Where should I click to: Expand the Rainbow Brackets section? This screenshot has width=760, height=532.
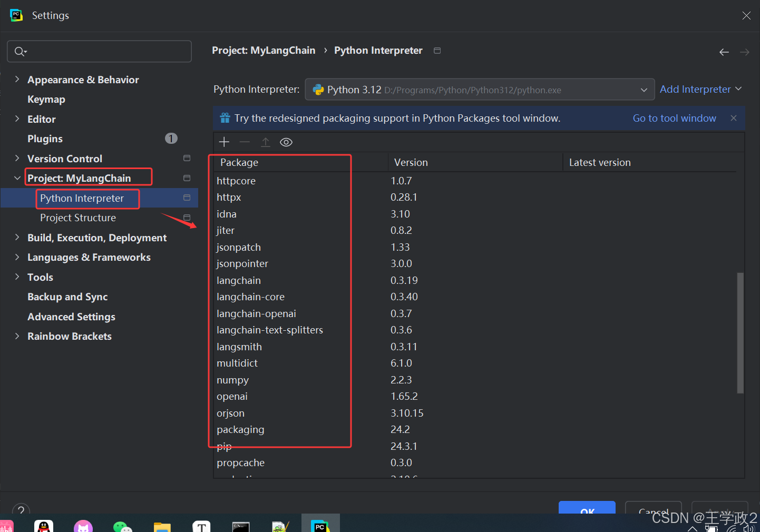(17, 336)
